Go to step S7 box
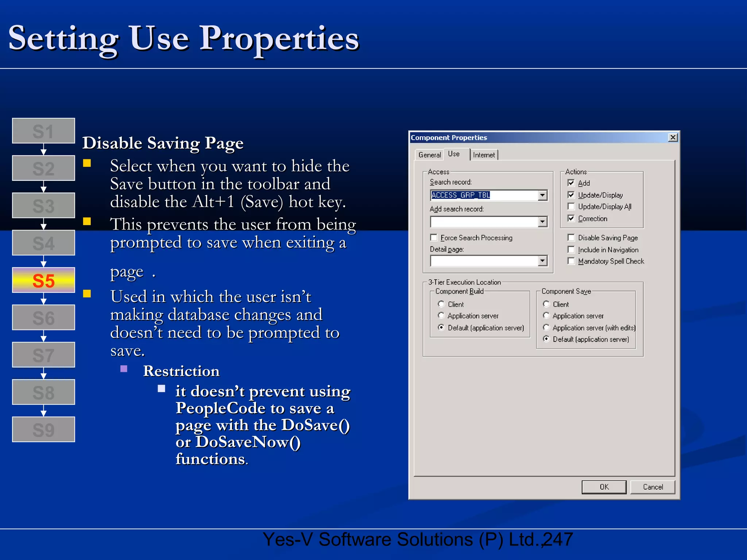This screenshot has height=560, width=747. [x=43, y=355]
